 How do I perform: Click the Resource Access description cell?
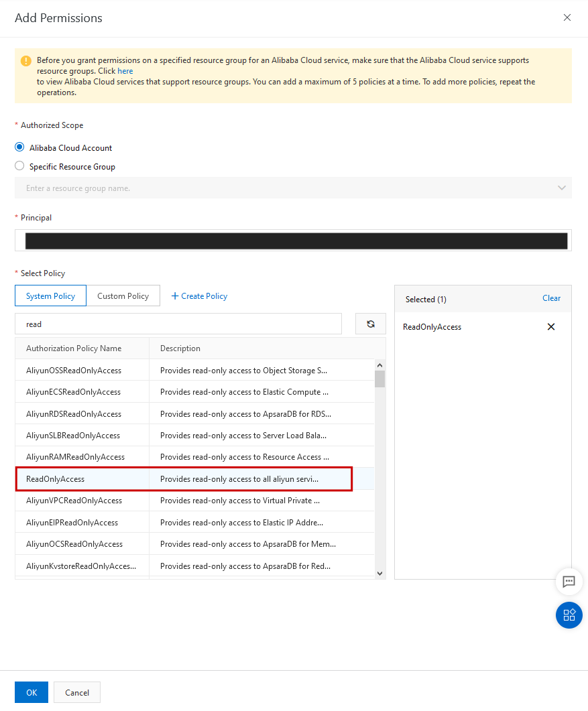coord(245,456)
